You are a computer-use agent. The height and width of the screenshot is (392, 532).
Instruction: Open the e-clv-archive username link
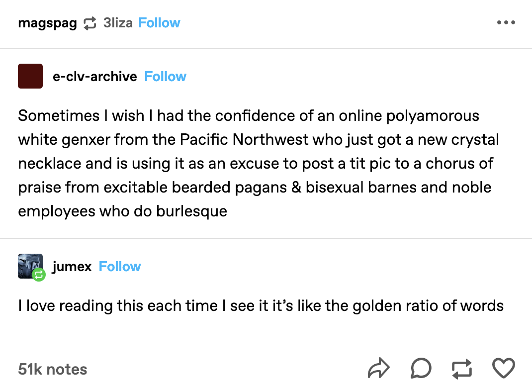tap(94, 77)
